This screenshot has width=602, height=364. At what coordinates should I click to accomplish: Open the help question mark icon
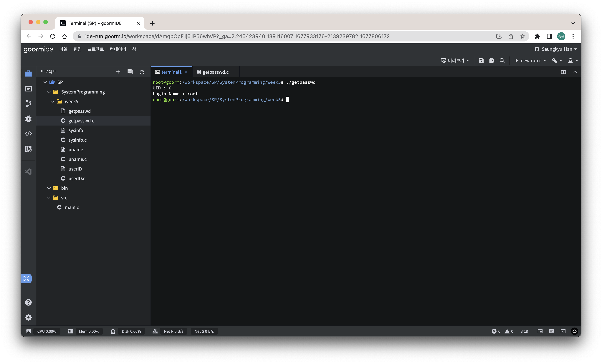28,302
